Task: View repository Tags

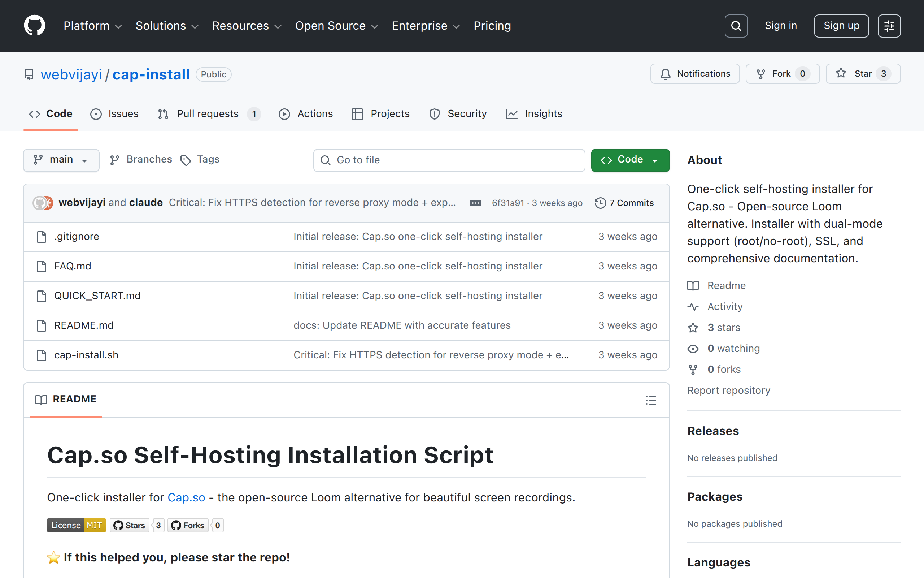Action: [200, 160]
